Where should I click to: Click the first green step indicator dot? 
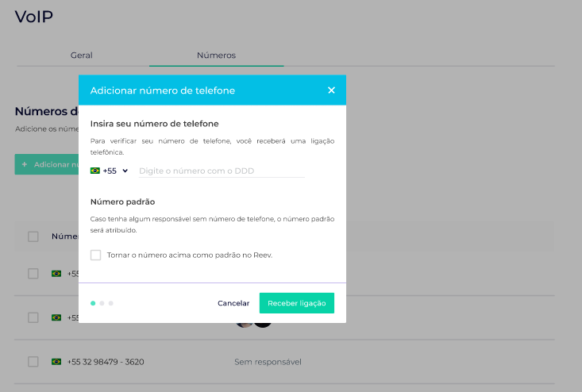[93, 303]
